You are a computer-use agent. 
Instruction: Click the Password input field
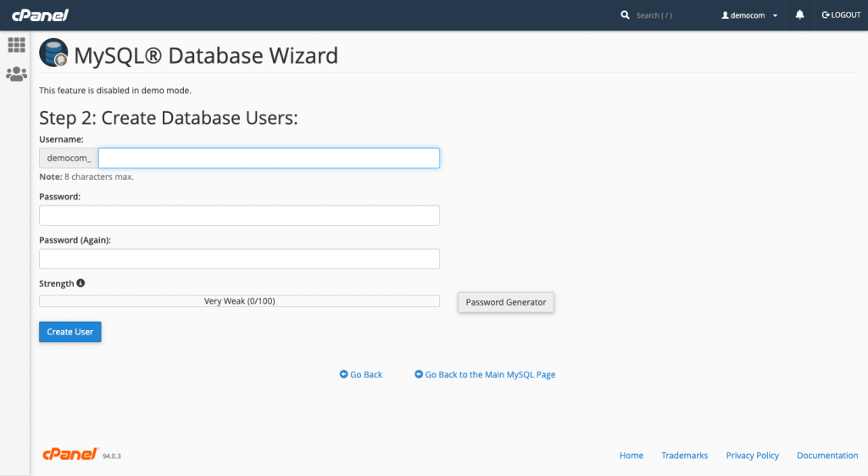point(239,216)
